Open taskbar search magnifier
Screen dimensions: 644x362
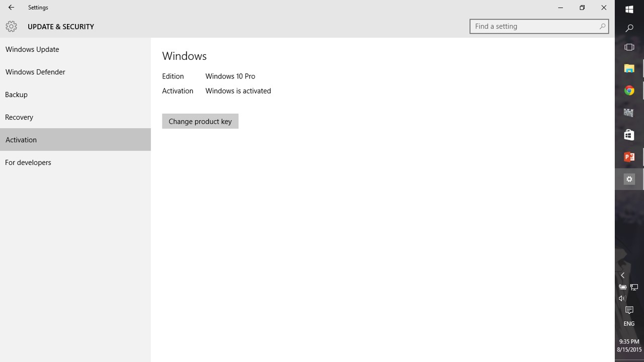(629, 29)
